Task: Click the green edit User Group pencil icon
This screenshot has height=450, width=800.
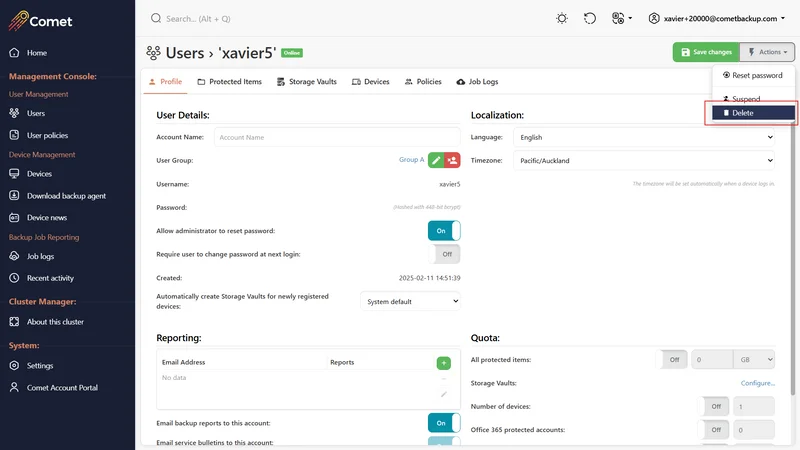Action: [x=436, y=160]
